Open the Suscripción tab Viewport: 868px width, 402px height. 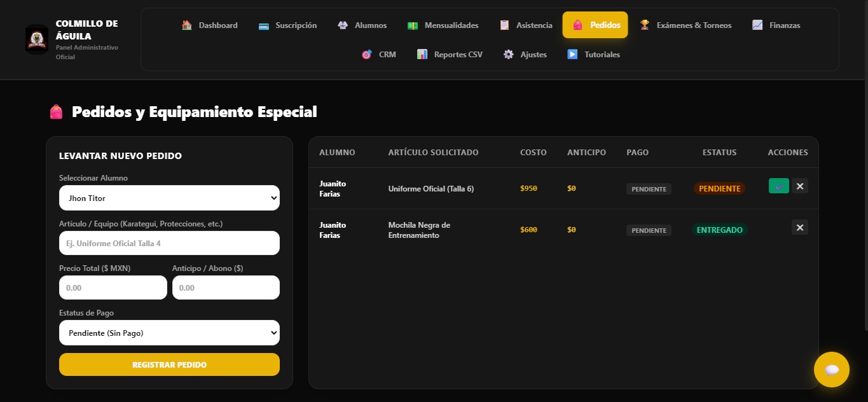click(x=287, y=25)
